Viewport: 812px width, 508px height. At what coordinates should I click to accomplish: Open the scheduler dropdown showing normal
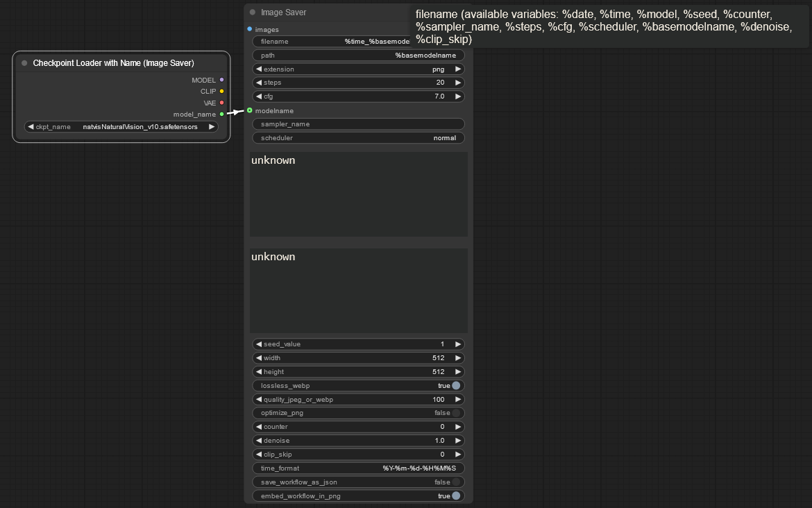[x=358, y=137]
